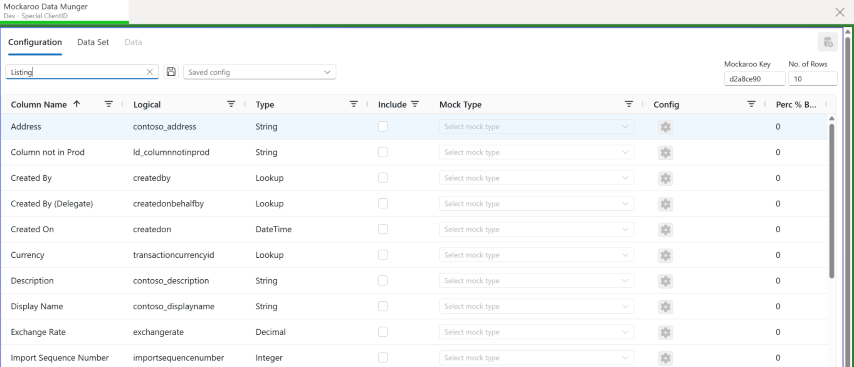Screen dimensions: 854x367
Task: Select mock type for Created On row
Action: click(536, 229)
